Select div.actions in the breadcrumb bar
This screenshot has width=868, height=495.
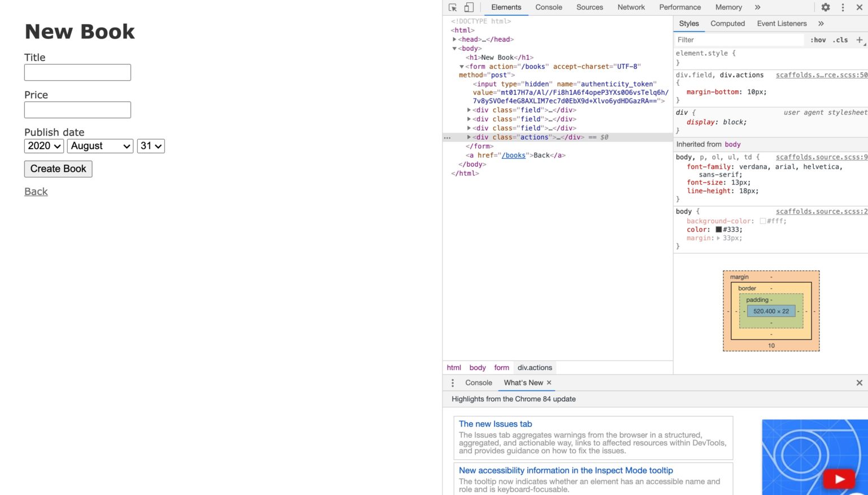pos(535,367)
